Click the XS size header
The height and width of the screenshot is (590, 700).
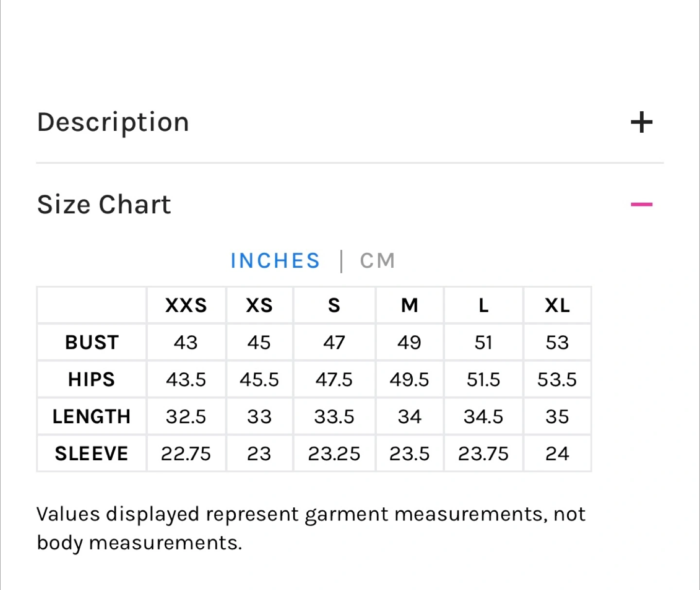(259, 305)
